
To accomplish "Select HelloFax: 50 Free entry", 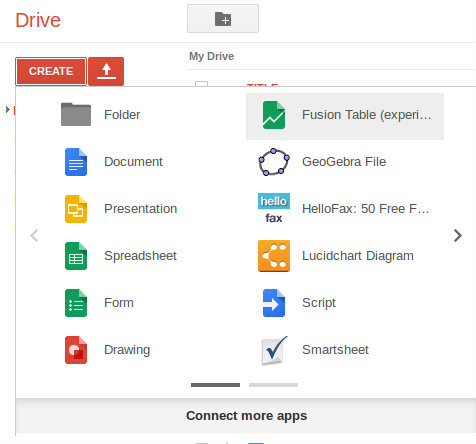I will [345, 209].
